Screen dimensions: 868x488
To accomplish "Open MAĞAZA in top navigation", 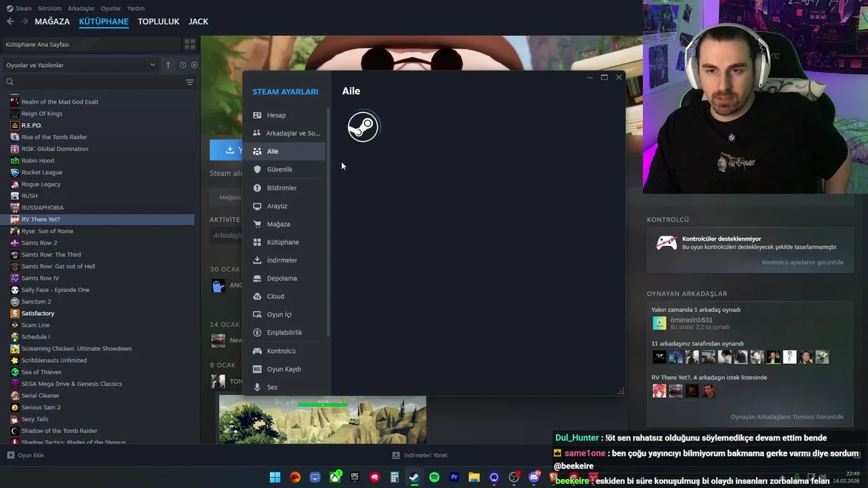I will pos(52,22).
